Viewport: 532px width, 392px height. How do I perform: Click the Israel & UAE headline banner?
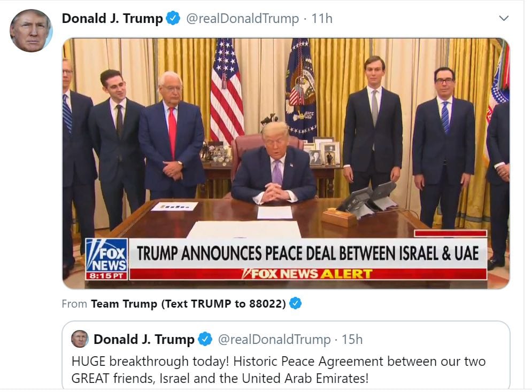pyautogui.click(x=308, y=254)
